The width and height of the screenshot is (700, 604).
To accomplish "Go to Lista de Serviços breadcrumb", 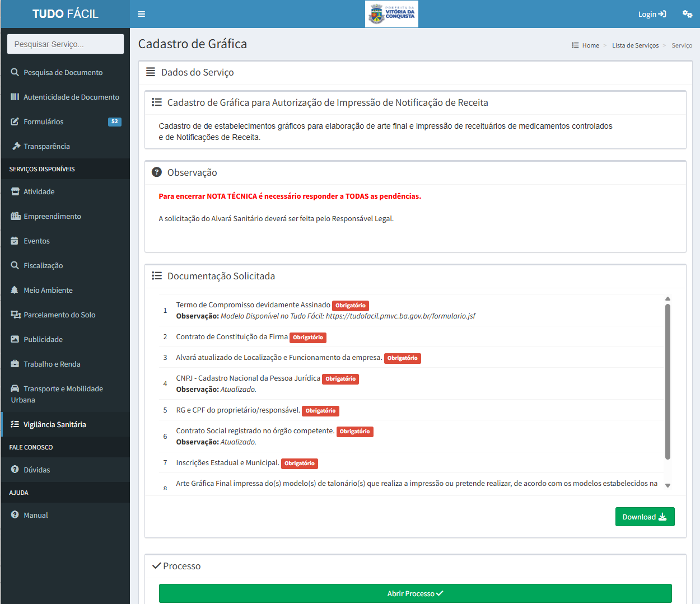I will click(635, 45).
